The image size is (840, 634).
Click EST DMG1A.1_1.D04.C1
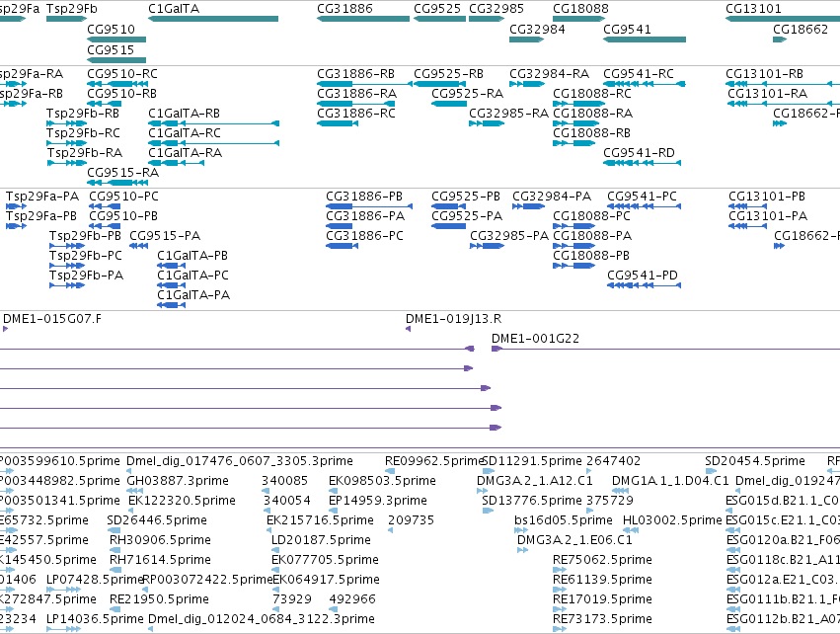(620, 491)
